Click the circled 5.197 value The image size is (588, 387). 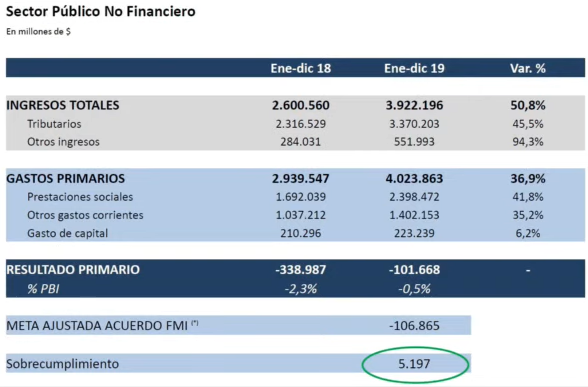point(414,364)
